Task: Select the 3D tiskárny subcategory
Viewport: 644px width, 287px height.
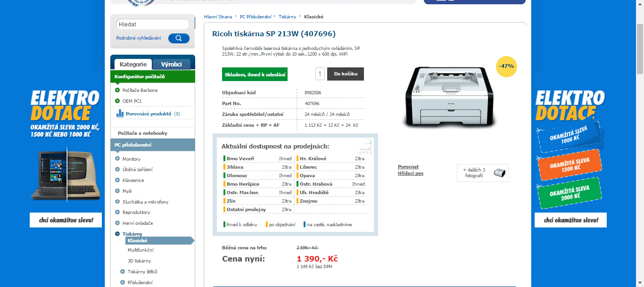Action: pos(139,261)
